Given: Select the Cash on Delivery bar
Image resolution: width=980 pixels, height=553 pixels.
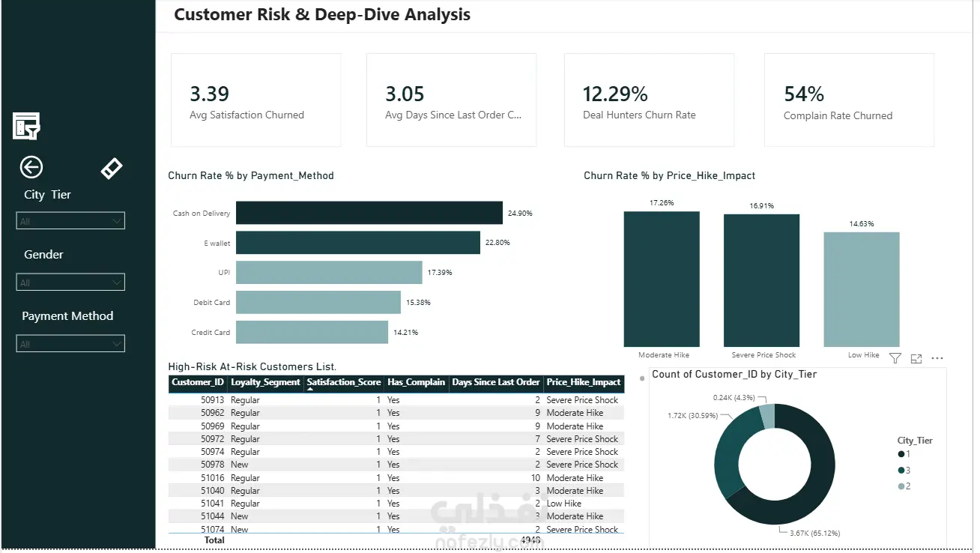Looking at the screenshot, I should tap(369, 213).
